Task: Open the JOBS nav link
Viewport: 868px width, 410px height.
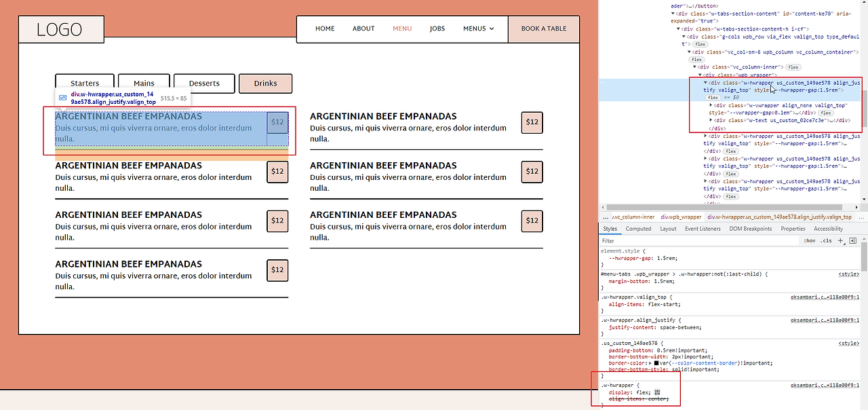Action: (x=437, y=29)
